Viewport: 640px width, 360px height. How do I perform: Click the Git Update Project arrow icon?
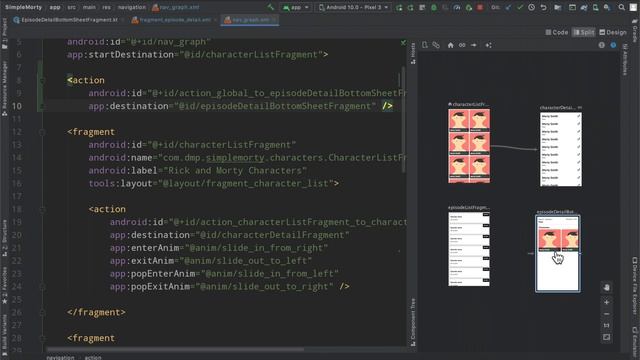[508, 7]
